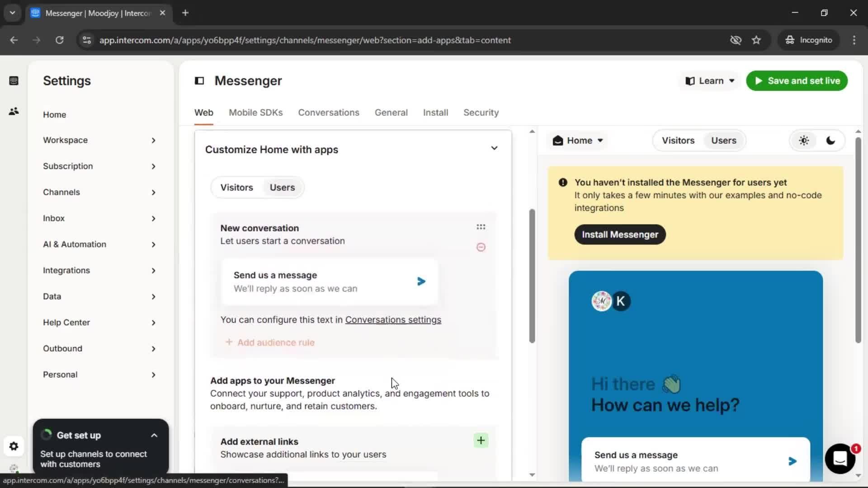Click the settings pane vertical scrollbar thumb
Image resolution: width=868 pixels, height=488 pixels.
(x=532, y=276)
